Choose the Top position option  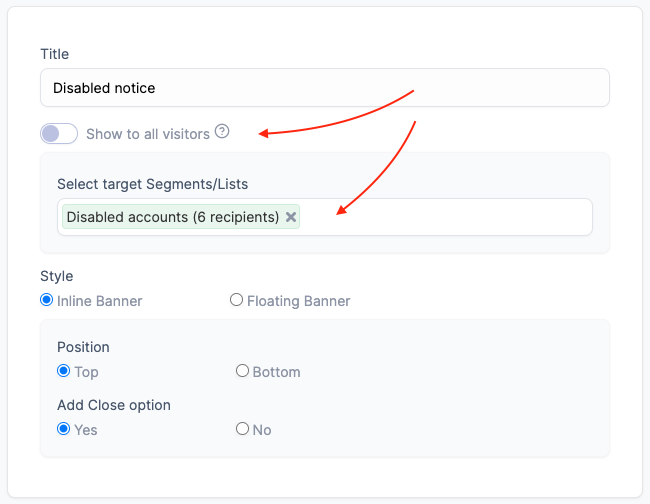coord(63,371)
